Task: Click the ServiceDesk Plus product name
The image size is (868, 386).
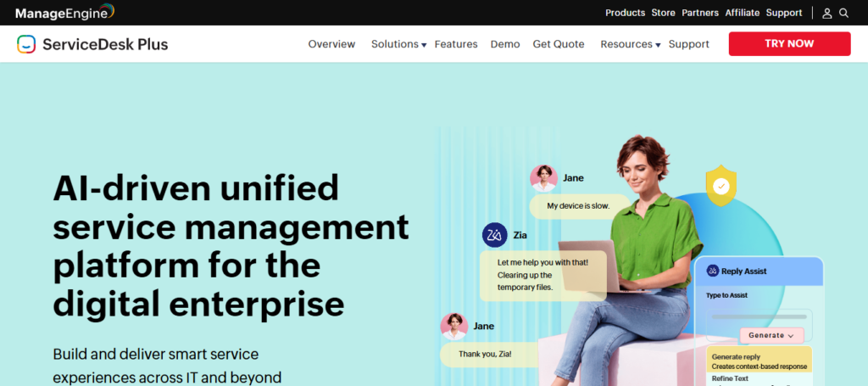Action: pos(105,44)
